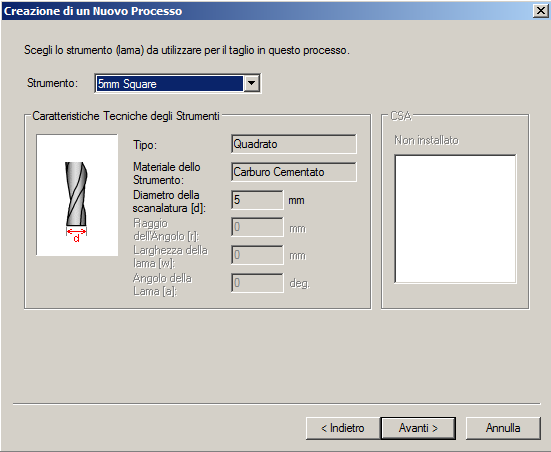This screenshot has width=551, height=452.
Task: Click the empty CSA preview box
Action: tap(455, 219)
